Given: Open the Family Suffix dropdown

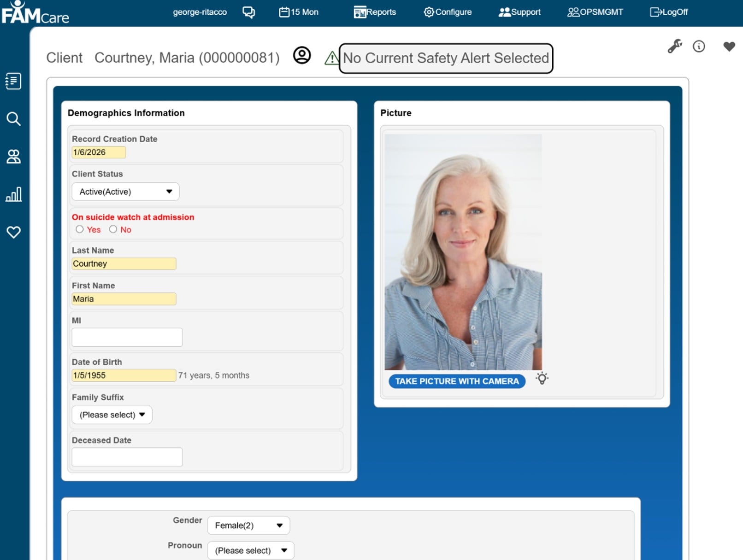Looking at the screenshot, I should click(112, 415).
